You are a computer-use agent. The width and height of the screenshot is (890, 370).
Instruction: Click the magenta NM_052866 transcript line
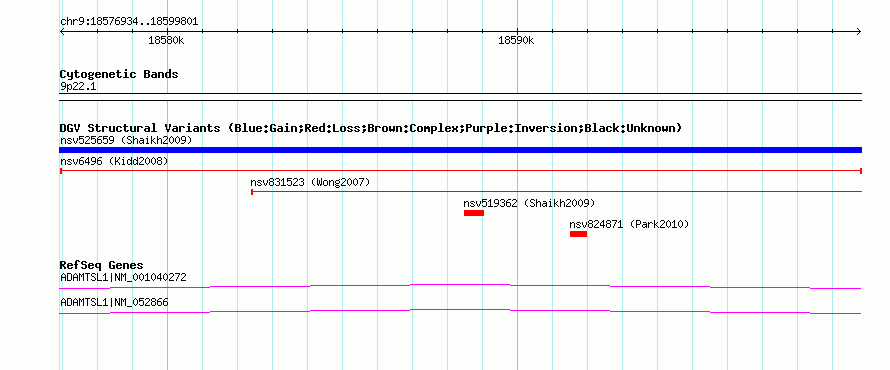click(461, 312)
